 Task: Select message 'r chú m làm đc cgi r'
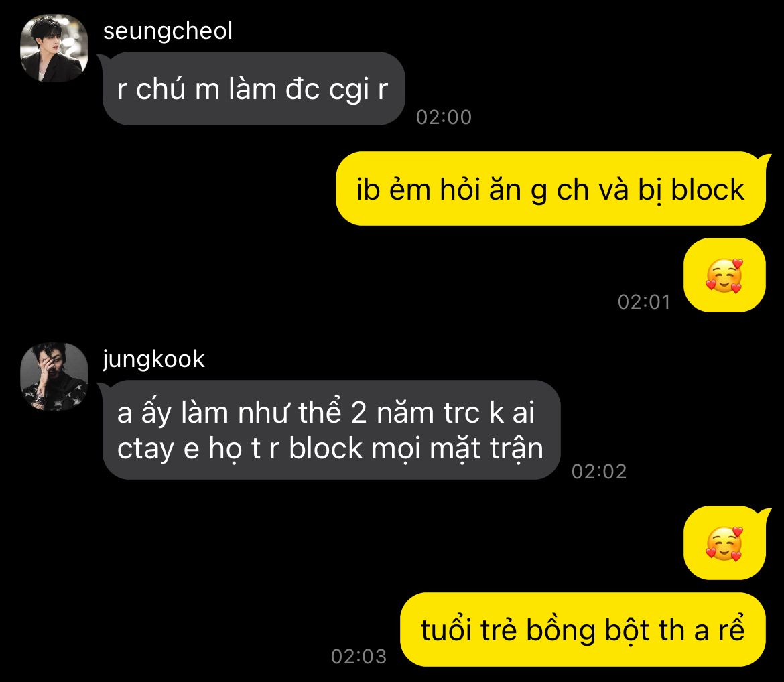(x=253, y=88)
